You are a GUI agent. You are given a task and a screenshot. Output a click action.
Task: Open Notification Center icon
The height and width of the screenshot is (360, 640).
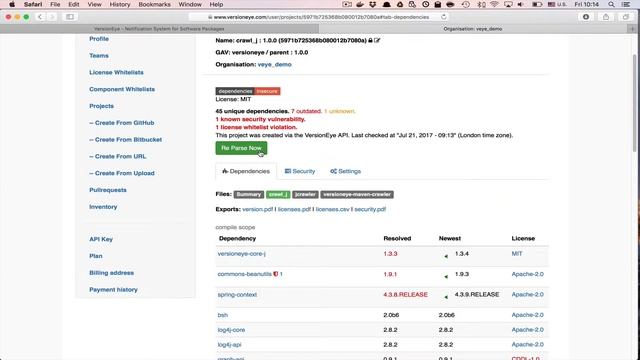(x=626, y=4)
